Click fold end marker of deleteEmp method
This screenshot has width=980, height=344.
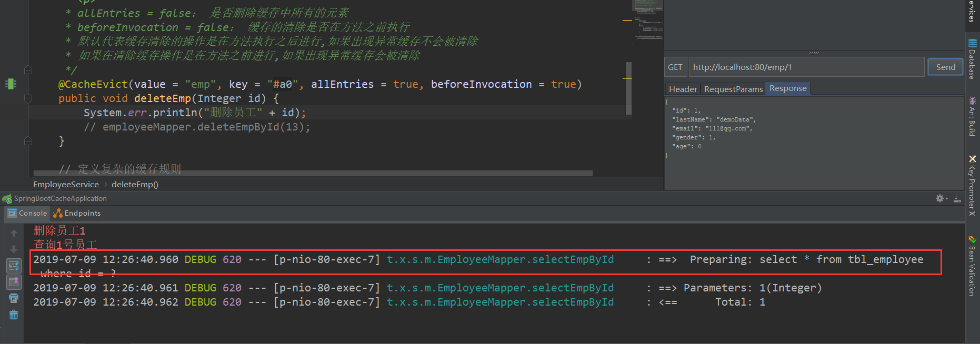pos(28,141)
